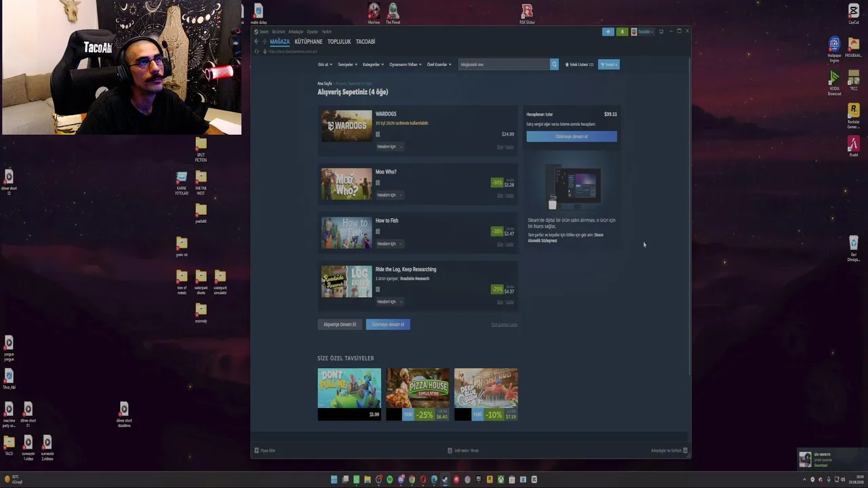Image resolution: width=868 pixels, height=488 pixels.
Task: Click the Alışverişe Devam Et button
Action: click(x=340, y=325)
